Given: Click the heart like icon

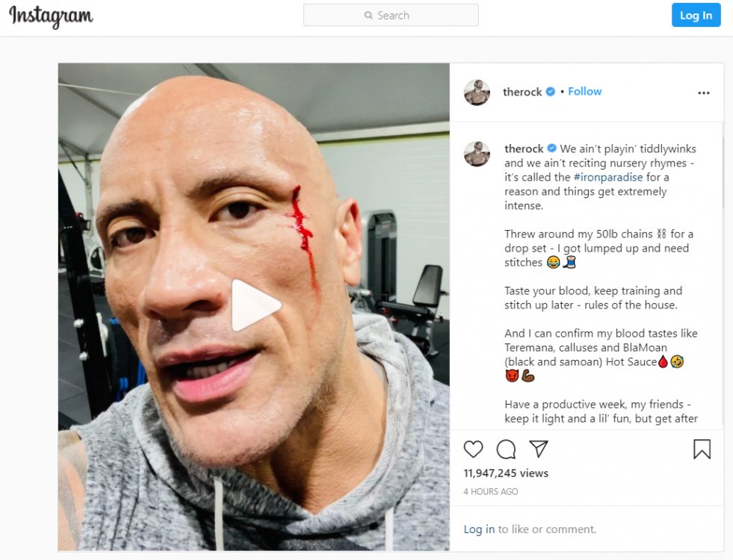Looking at the screenshot, I should pos(473,449).
